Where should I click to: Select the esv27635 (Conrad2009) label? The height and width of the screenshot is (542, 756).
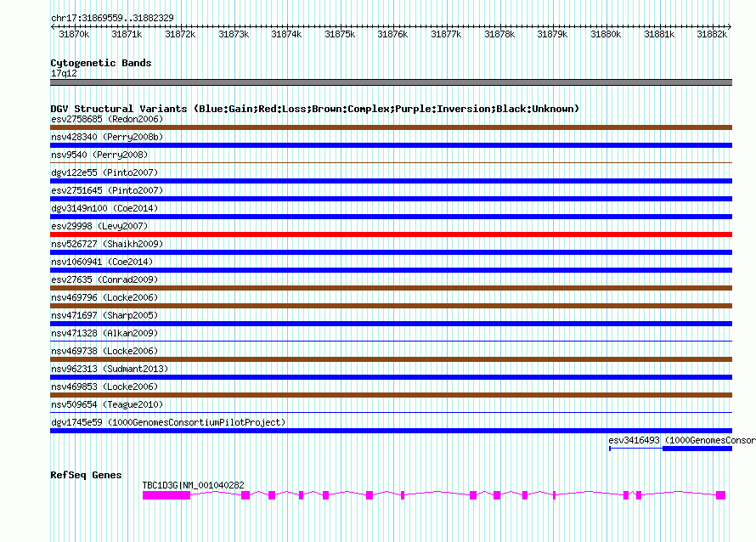(x=104, y=279)
